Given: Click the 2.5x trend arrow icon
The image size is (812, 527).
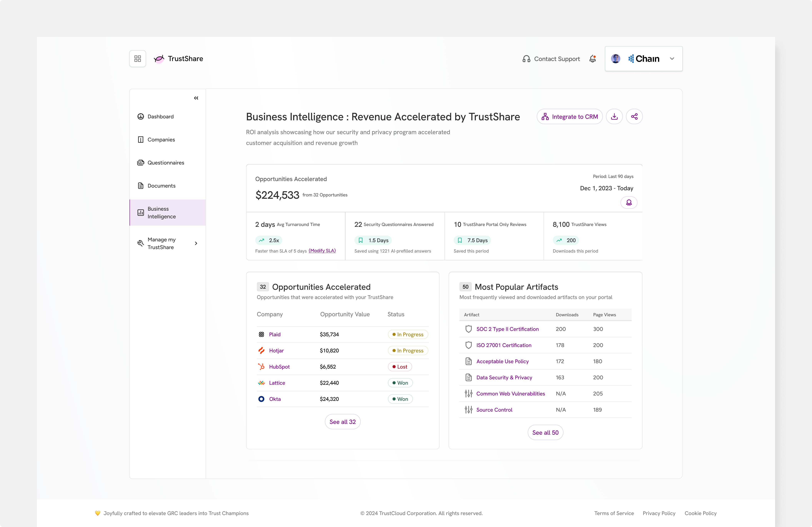Looking at the screenshot, I should click(x=262, y=240).
